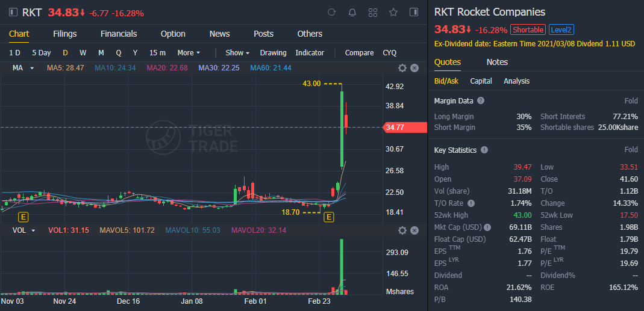644x311 pixels.
Task: Open the Drawing tools
Action: coord(273,52)
